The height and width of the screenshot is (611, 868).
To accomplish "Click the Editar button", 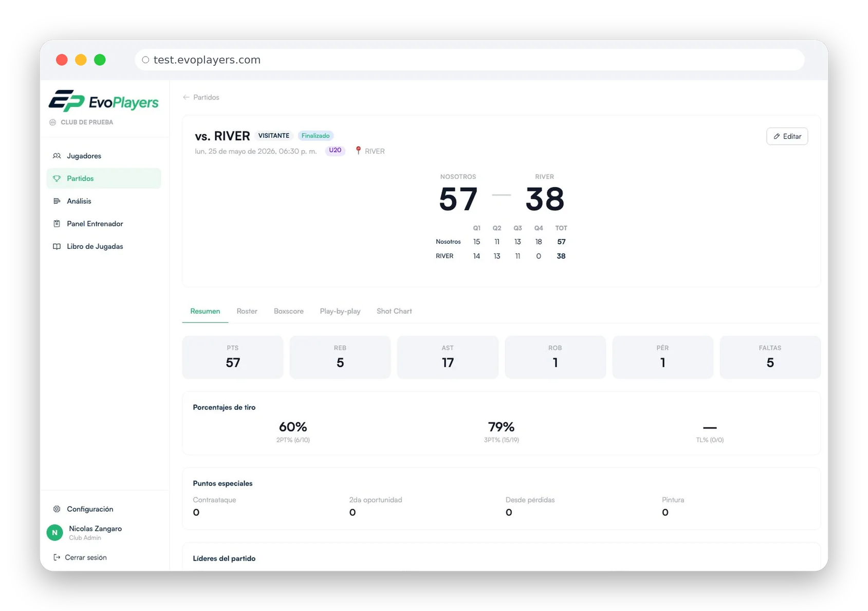I will pyautogui.click(x=787, y=136).
